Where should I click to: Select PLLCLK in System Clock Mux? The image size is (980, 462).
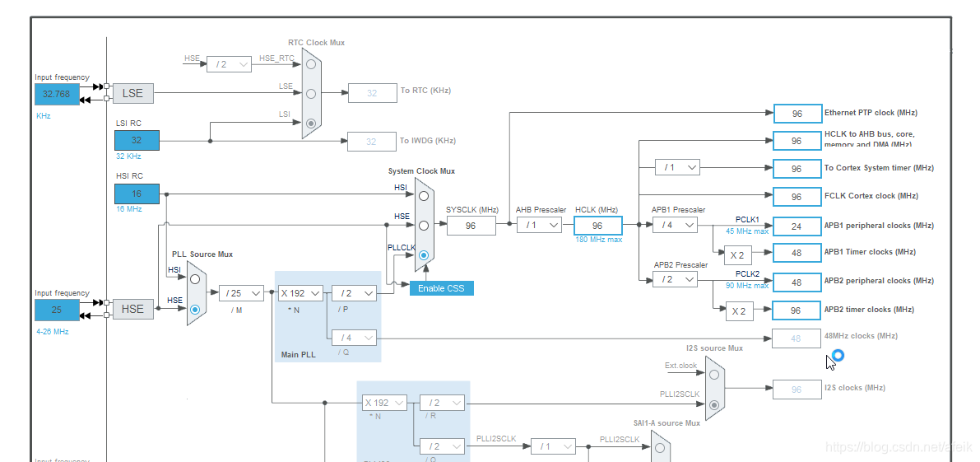pos(425,255)
